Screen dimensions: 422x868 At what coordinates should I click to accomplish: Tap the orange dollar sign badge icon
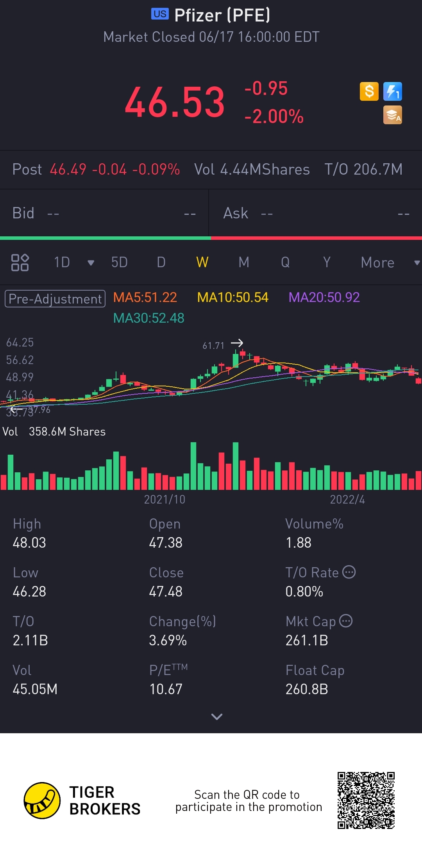(369, 92)
